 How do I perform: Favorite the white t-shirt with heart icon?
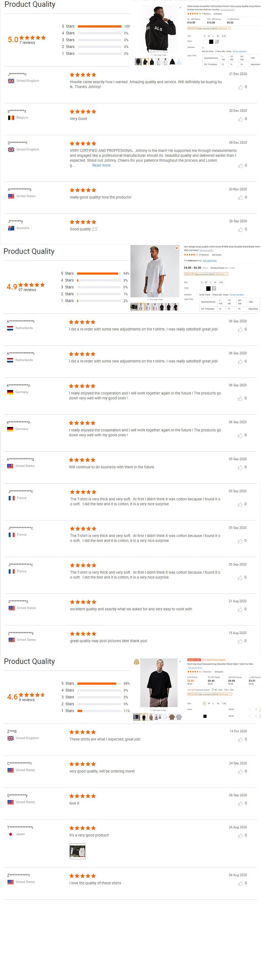(177, 248)
